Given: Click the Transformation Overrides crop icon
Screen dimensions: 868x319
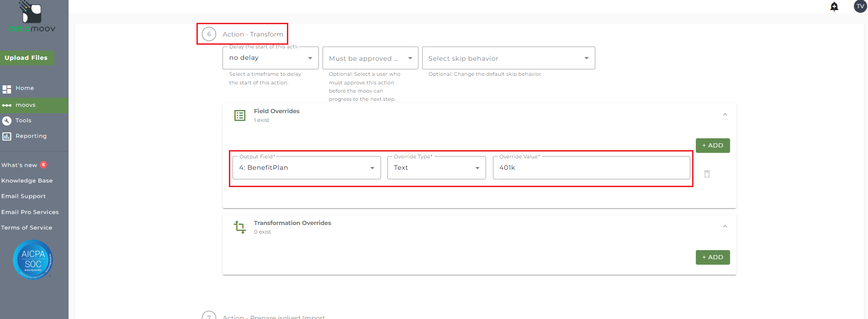Looking at the screenshot, I should (x=239, y=227).
